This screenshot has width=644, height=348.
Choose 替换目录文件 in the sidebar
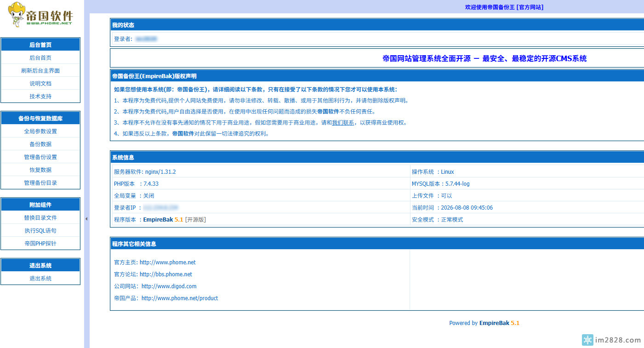point(40,218)
